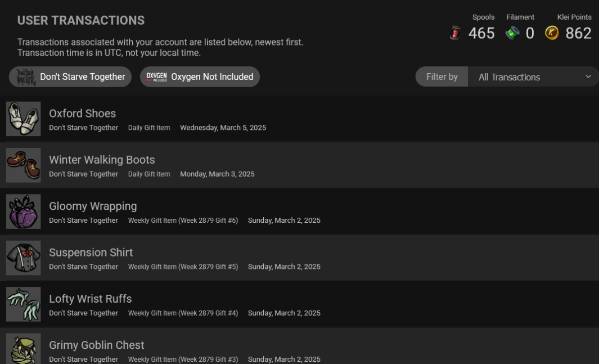Click the 0 Filament balance value
Screen dimensions: 599x364
point(529,33)
